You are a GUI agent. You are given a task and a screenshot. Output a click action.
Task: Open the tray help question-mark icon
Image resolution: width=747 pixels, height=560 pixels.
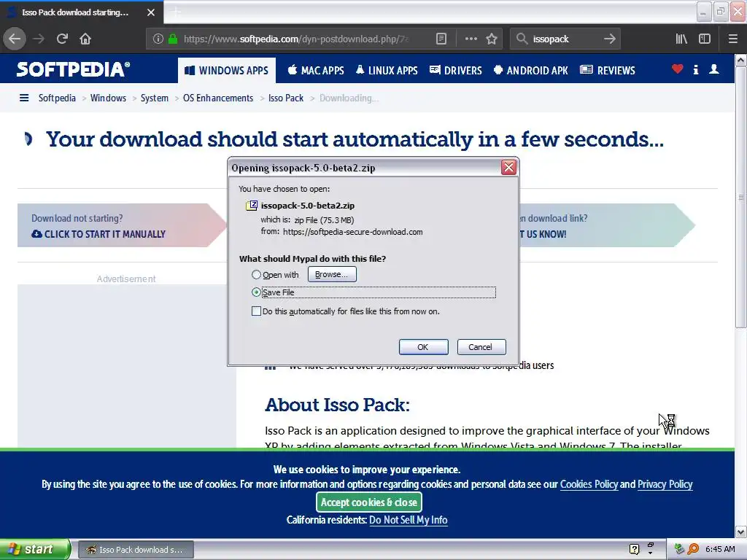[x=634, y=549]
